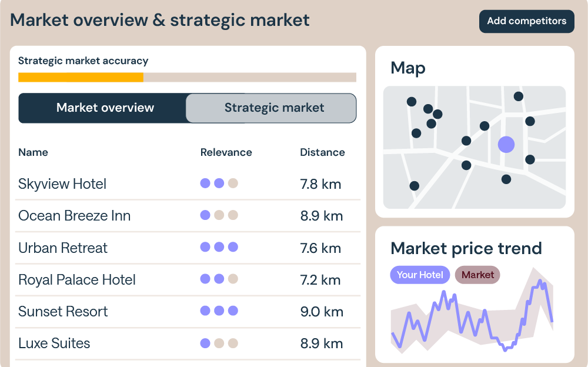Click Urban Retreat relevance dots
The width and height of the screenshot is (588, 367).
[219, 247]
